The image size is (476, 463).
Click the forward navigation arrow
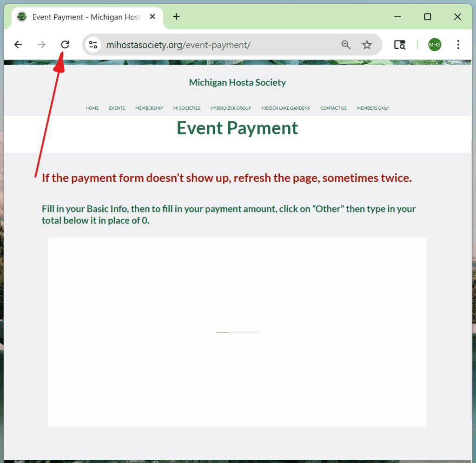(41, 45)
